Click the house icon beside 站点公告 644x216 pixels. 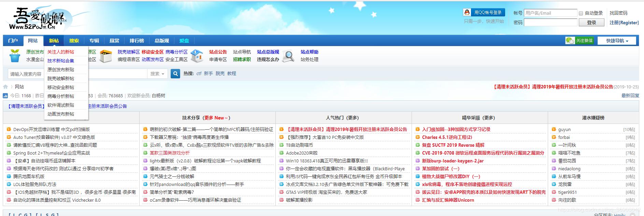pyautogui.click(x=197, y=56)
